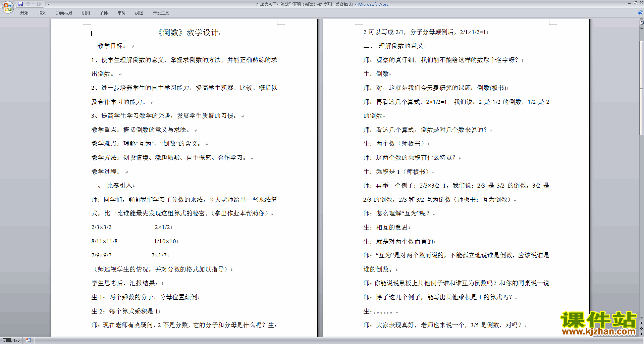
Task: Open the round Office button menu
Action: coord(7,7)
